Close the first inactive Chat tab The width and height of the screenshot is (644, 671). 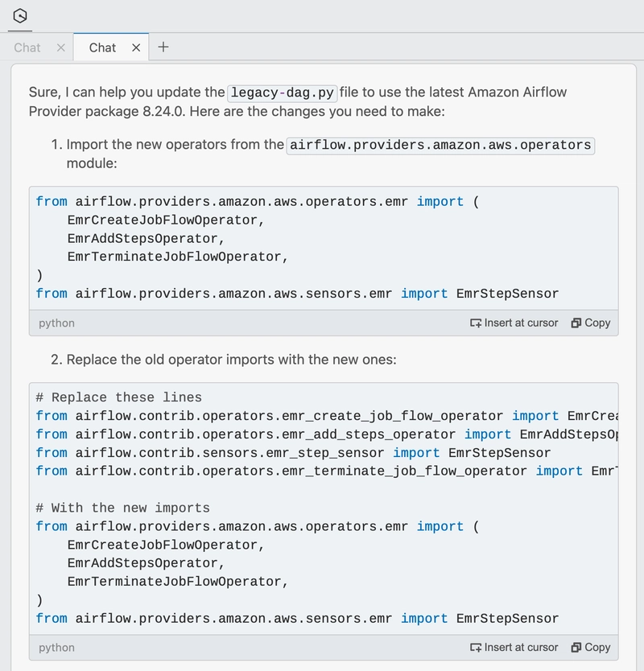[61, 47]
